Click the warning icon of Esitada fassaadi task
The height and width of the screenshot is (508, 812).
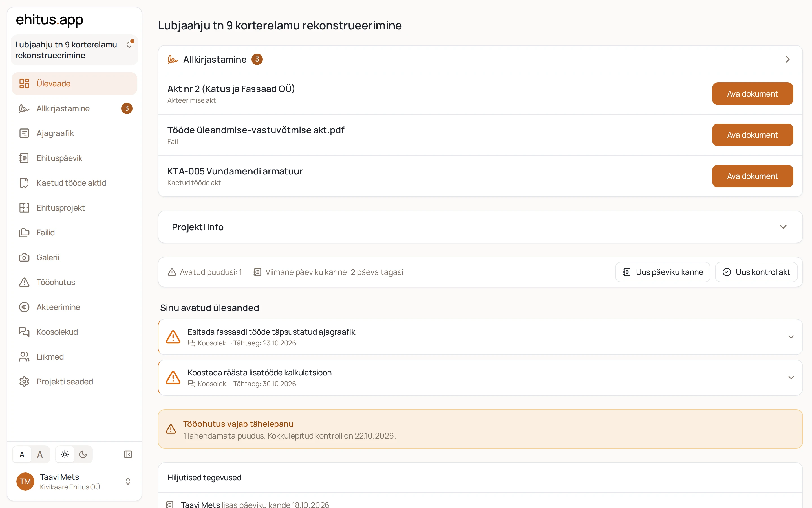[173, 337]
